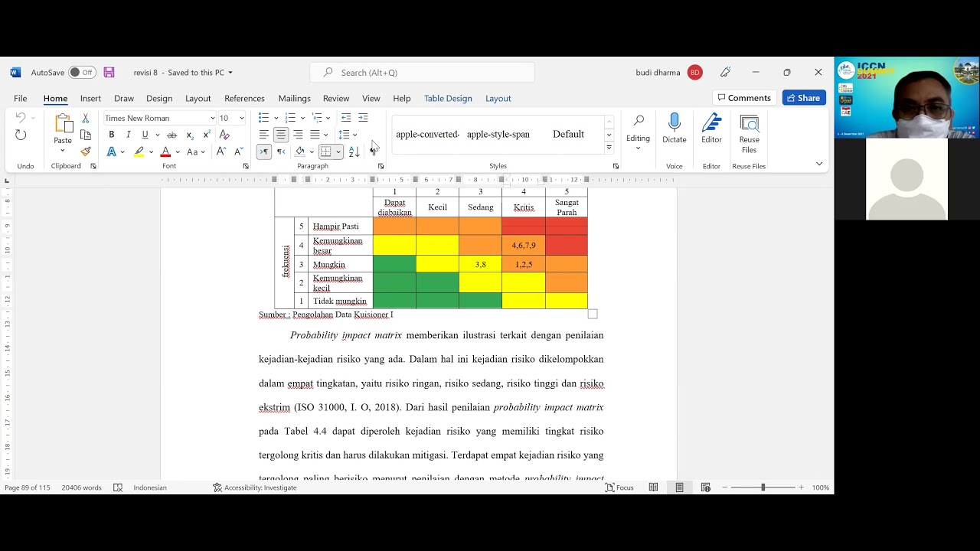Open the Times New Roman font dropdown
The image size is (980, 551).
tap(212, 118)
